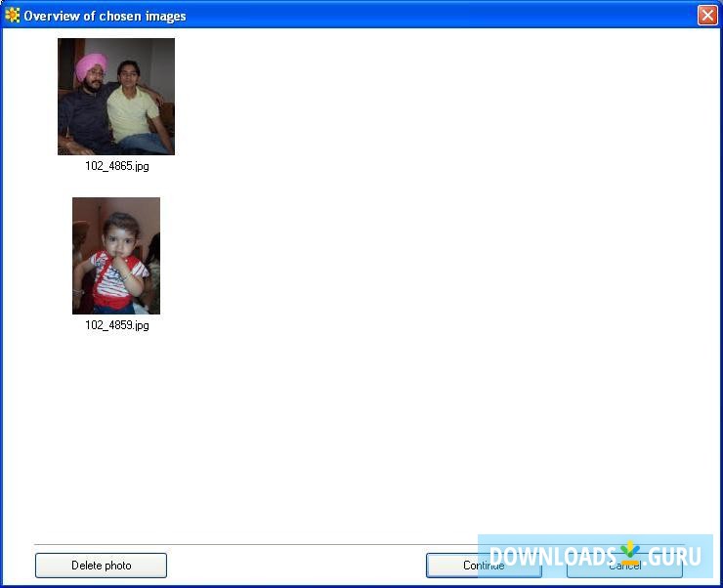Click the flower app icon in title bar
The width and height of the screenshot is (723, 588).
12,16
